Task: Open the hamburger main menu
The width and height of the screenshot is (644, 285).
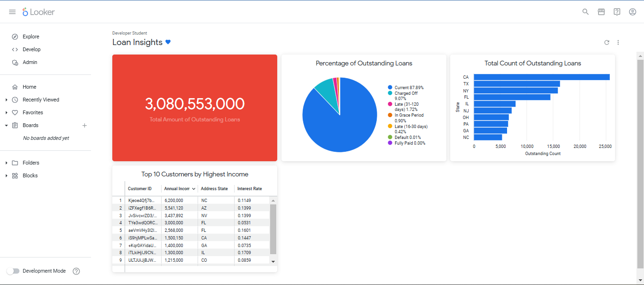Action: point(12,12)
